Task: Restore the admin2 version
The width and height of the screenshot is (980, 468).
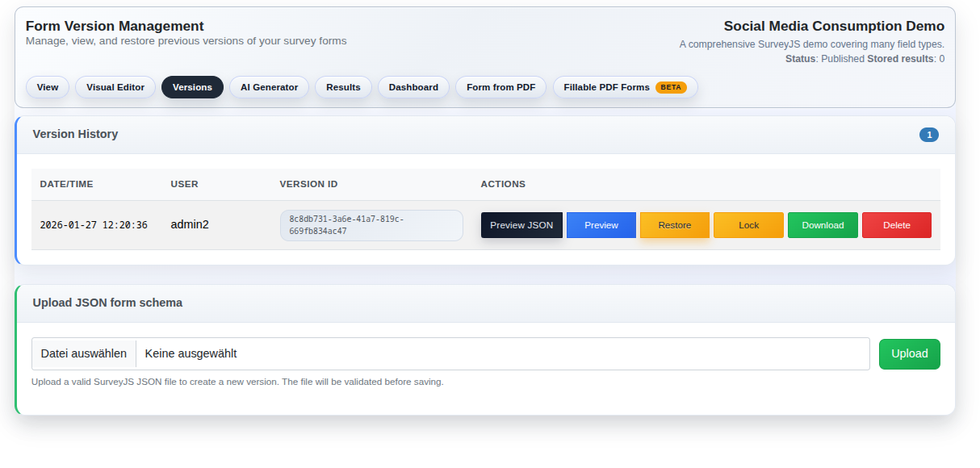Action: tap(674, 225)
